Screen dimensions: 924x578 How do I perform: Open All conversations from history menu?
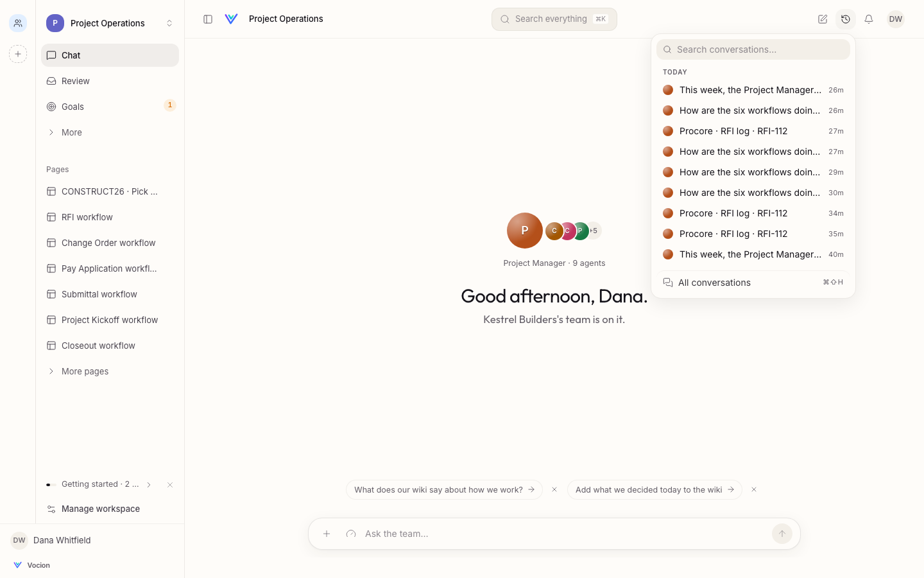point(753,283)
